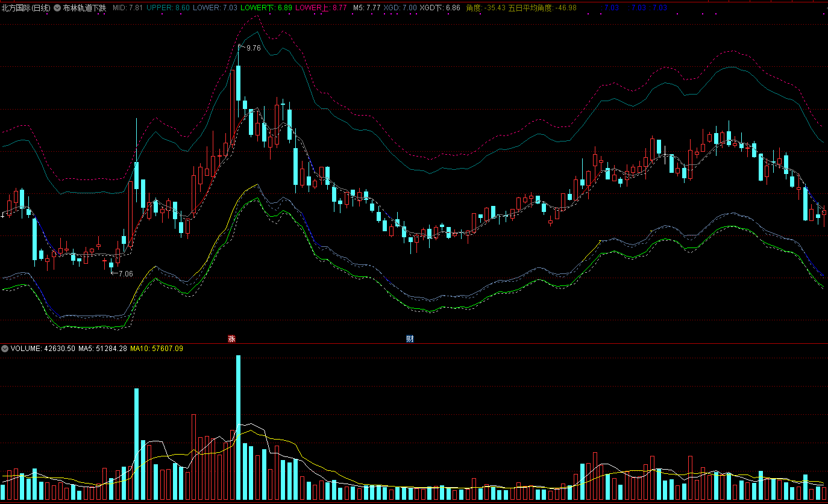Screen dimensions: 828x504
Task: Click the 布林轨道下跌 indicator name
Action: coord(84,8)
